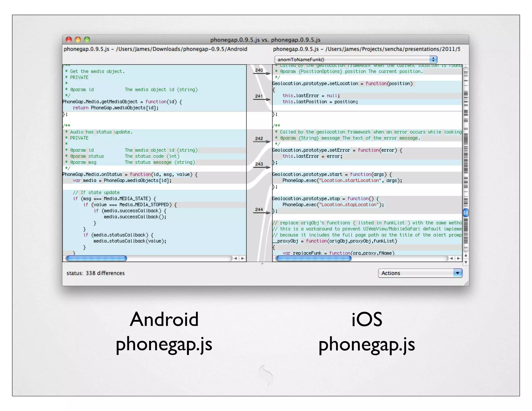This screenshot has width=532, height=411.
Task: Click the 'this.lastPosition = position;' line
Action: click(320, 102)
